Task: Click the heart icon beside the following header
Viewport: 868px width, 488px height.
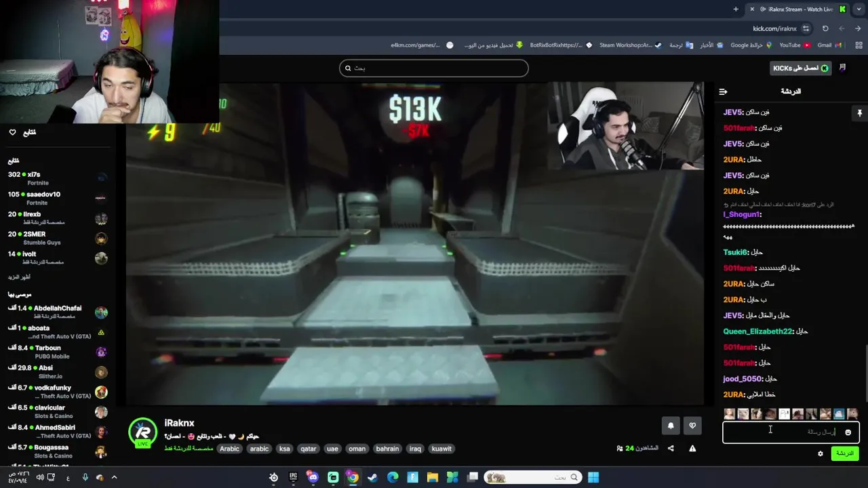Action: point(12,132)
